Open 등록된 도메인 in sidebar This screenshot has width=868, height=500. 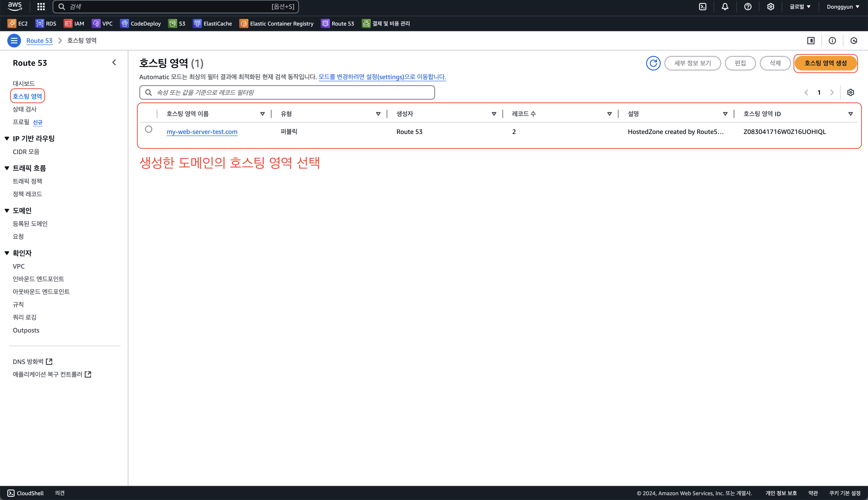30,224
